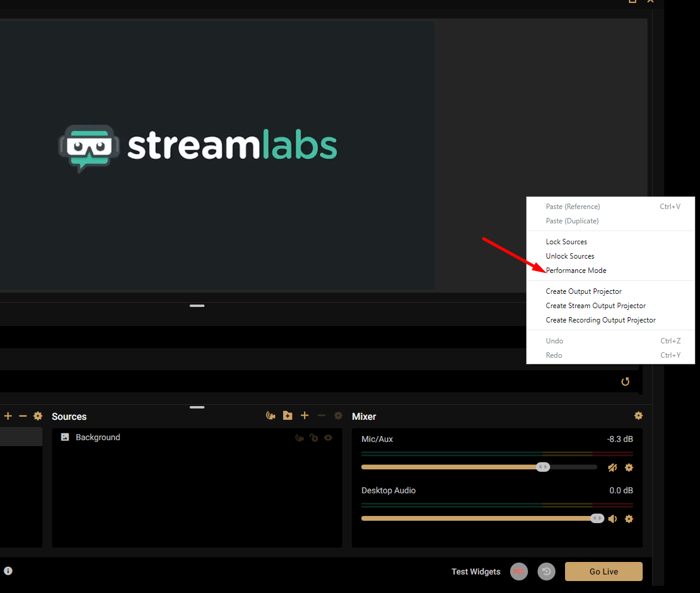
Task: Choose Paste (Reference) from context menu
Action: 610,207
